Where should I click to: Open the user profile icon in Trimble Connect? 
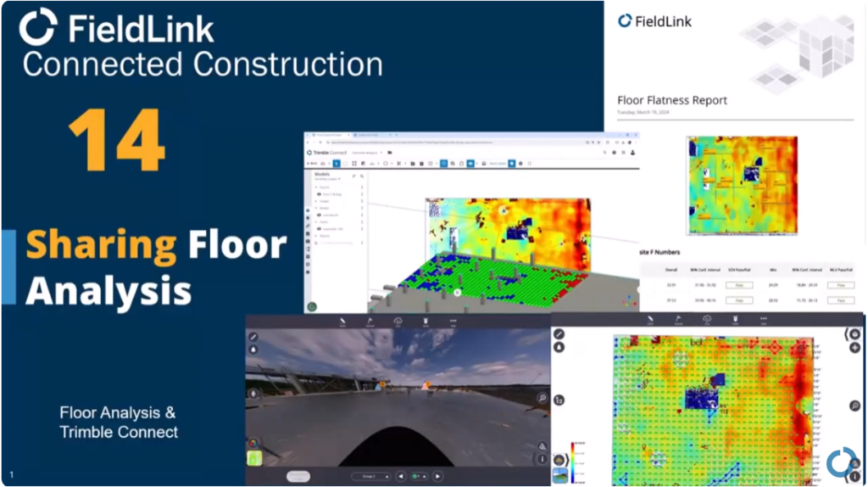[632, 153]
